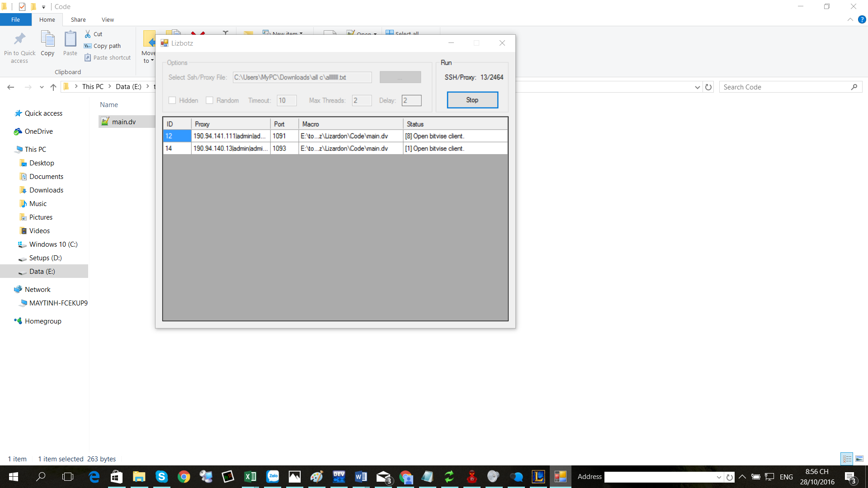
Task: Launch Zalo from the taskbar
Action: pos(273,476)
